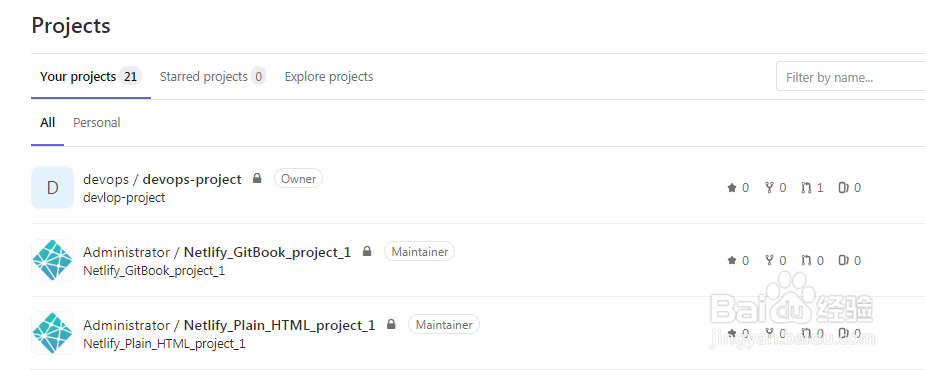The image size is (925, 370).
Task: Click the forks icon for devops-project
Action: tap(769, 188)
